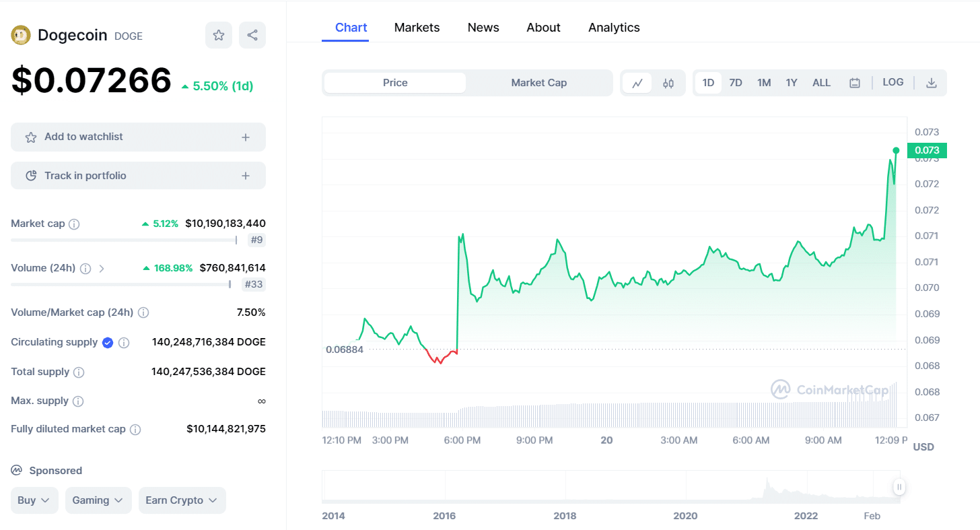Image resolution: width=980 pixels, height=530 pixels.
Task: Toggle LOG scale on the chart
Action: (x=893, y=82)
